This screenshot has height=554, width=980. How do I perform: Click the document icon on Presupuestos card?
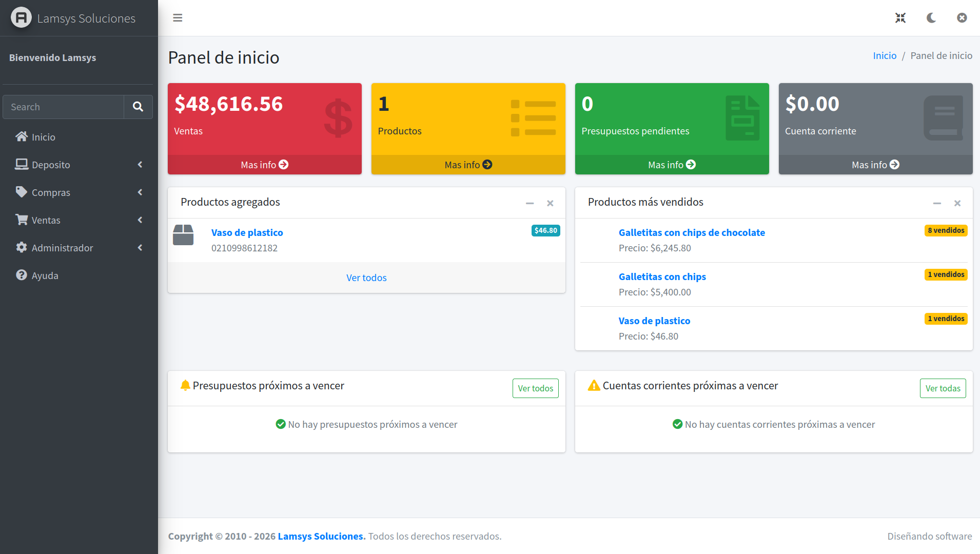point(742,118)
